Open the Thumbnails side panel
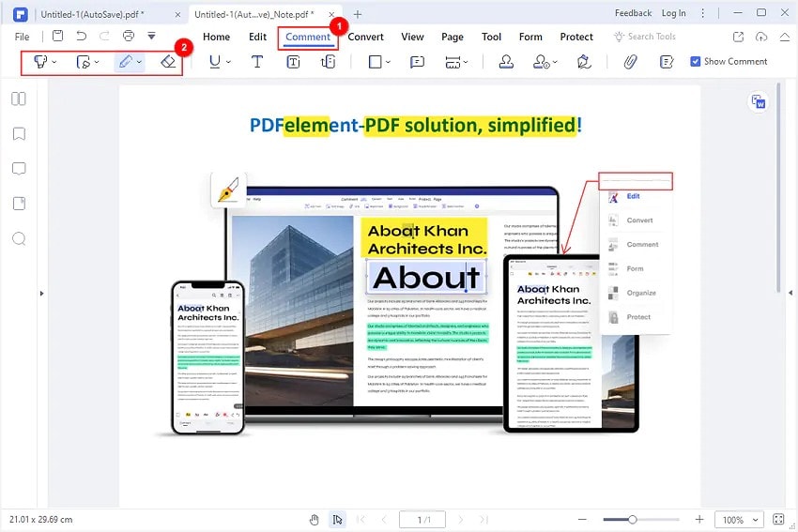Image resolution: width=798 pixels, height=532 pixels. (19, 99)
